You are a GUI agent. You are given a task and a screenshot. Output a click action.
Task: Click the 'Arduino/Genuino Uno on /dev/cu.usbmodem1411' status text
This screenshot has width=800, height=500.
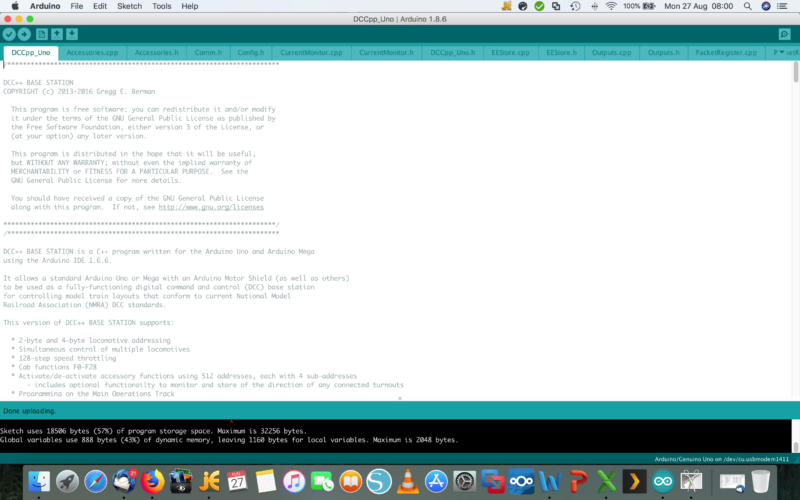721,459
